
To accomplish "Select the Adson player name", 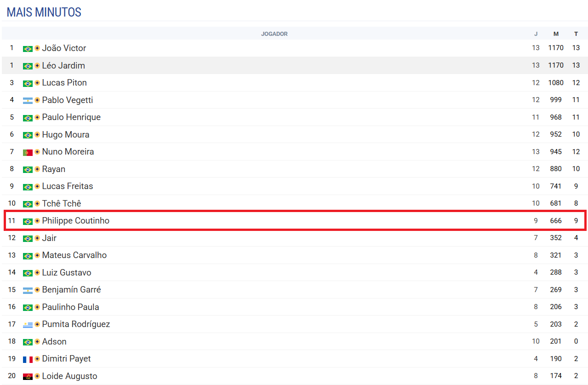I will coord(54,341).
